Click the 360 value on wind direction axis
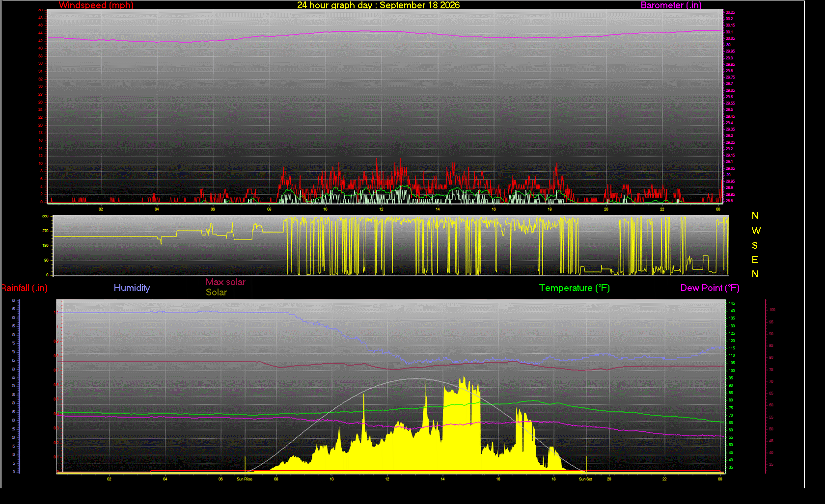 point(45,216)
